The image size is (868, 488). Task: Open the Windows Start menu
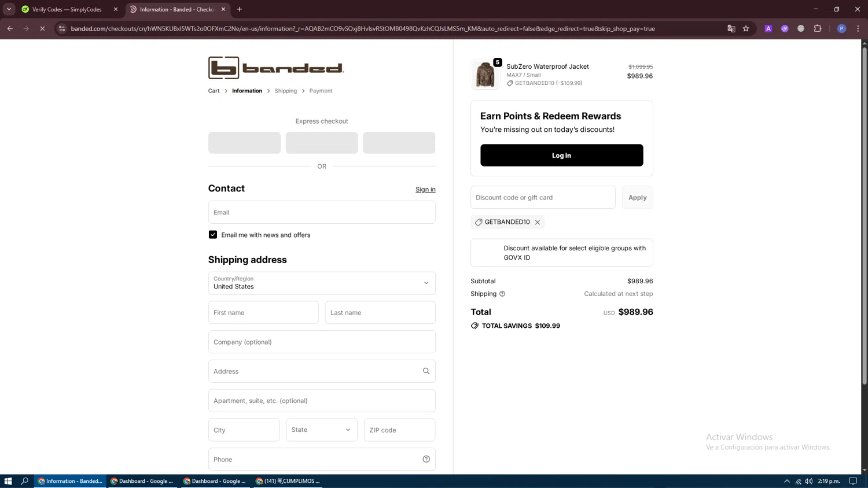(x=8, y=481)
